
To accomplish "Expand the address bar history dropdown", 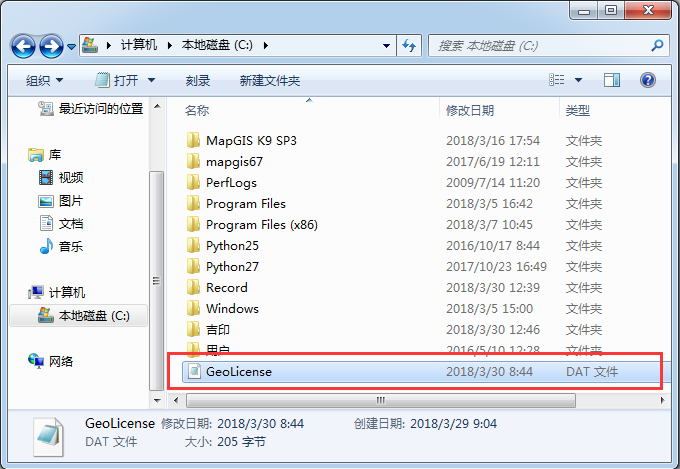I will (387, 46).
